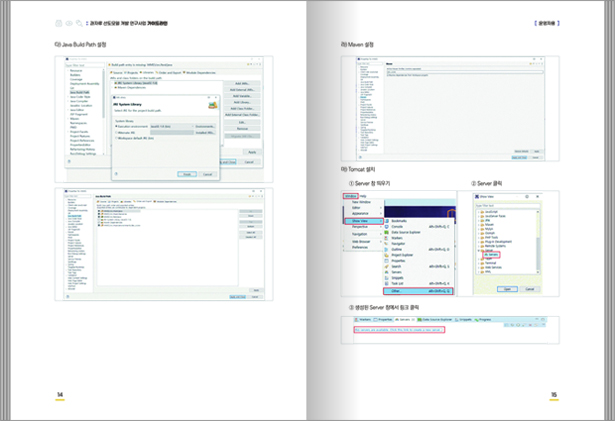
Task: Expand the Remote Systems folder
Action: click(x=478, y=246)
